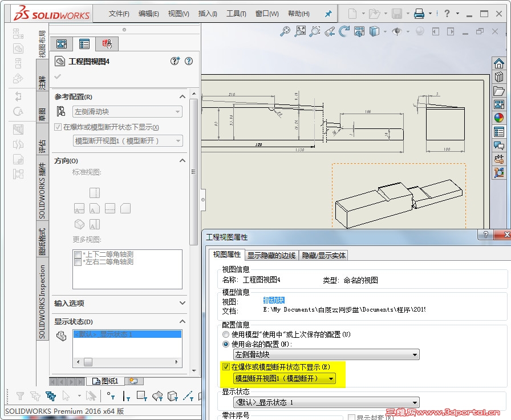Select the SOLIDWORKS 插件 vertical tab
Image resolution: width=511 pixels, height=420 pixels.
click(x=42, y=191)
